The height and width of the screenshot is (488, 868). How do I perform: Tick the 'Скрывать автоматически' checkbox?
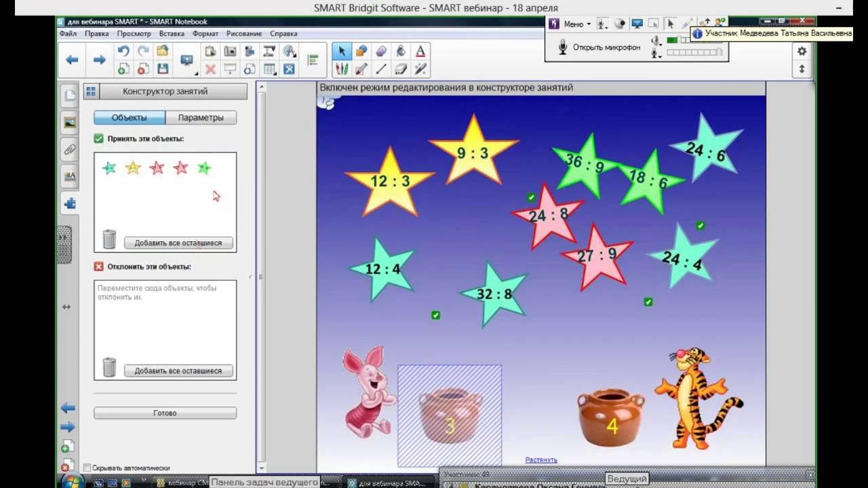click(x=87, y=468)
